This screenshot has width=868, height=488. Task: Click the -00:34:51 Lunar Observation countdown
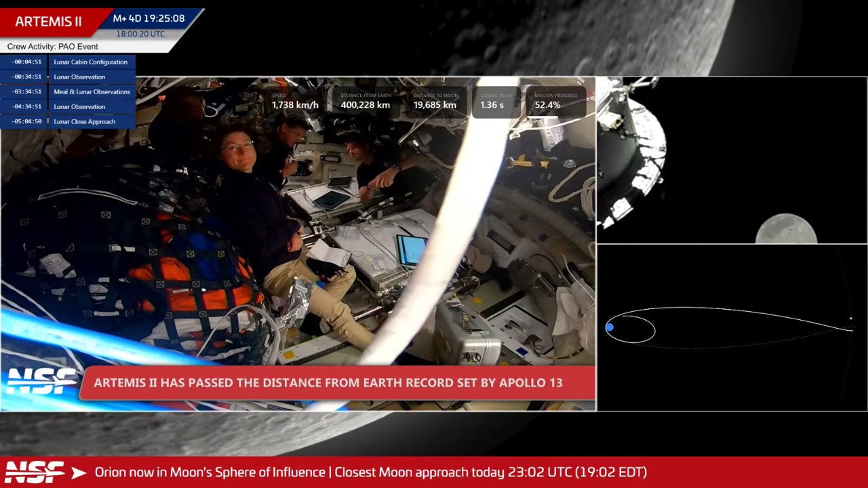[27, 77]
